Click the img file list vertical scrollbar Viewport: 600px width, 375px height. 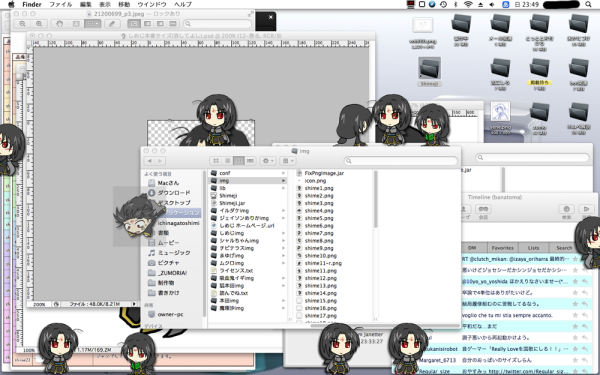[375, 199]
